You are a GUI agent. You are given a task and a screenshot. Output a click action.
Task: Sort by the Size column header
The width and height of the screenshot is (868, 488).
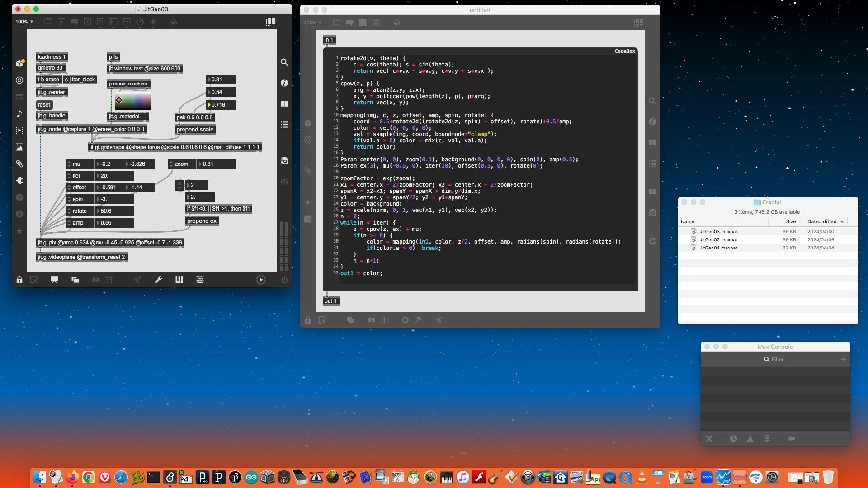[790, 221]
